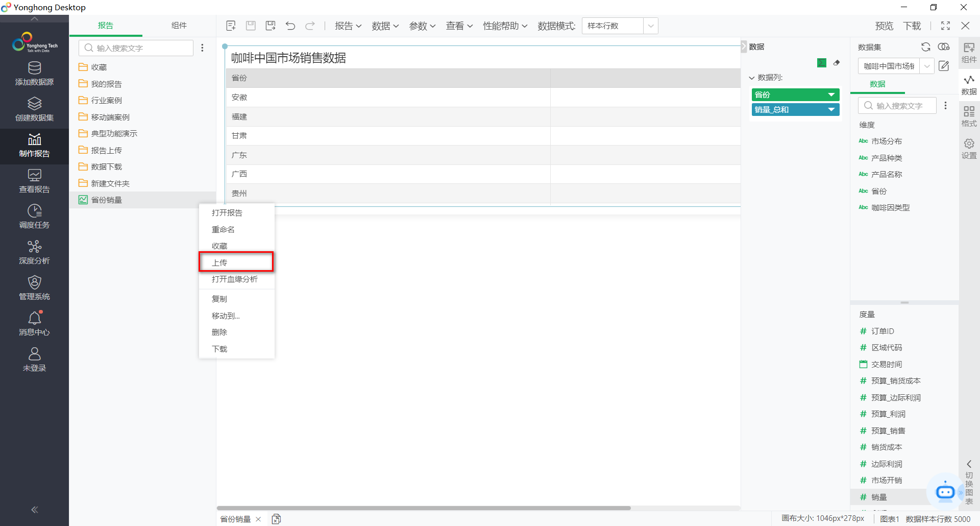This screenshot has width=980, height=526.
Task: Click the horizontal scrollbar below the canvas
Action: tap(424, 508)
